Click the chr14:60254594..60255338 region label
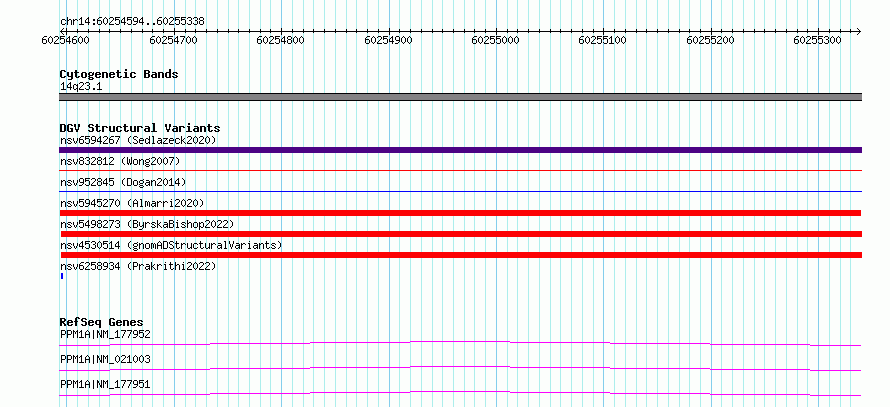 (132, 21)
